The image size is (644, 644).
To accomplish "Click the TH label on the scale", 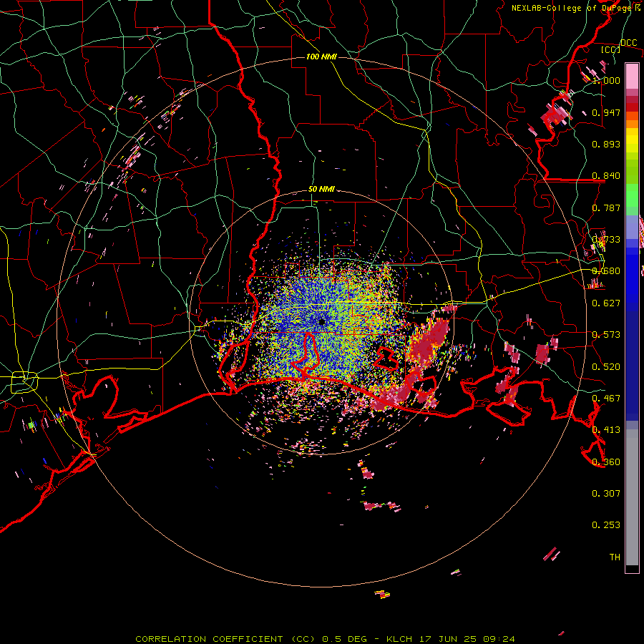I will click(x=615, y=557).
